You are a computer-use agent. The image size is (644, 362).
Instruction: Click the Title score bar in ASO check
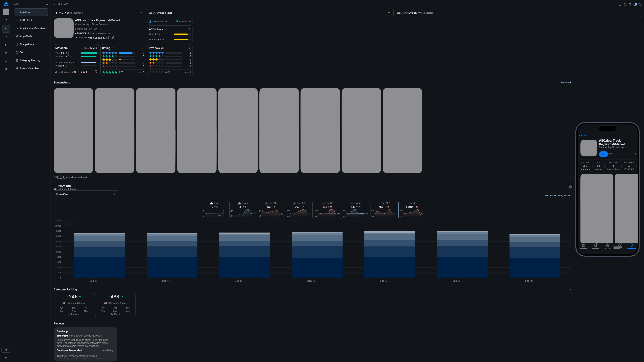(x=182, y=34)
